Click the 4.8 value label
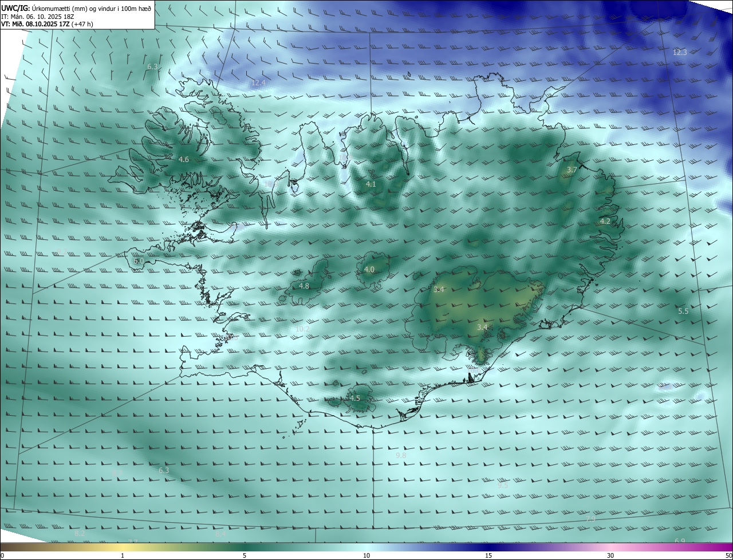 coord(304,286)
